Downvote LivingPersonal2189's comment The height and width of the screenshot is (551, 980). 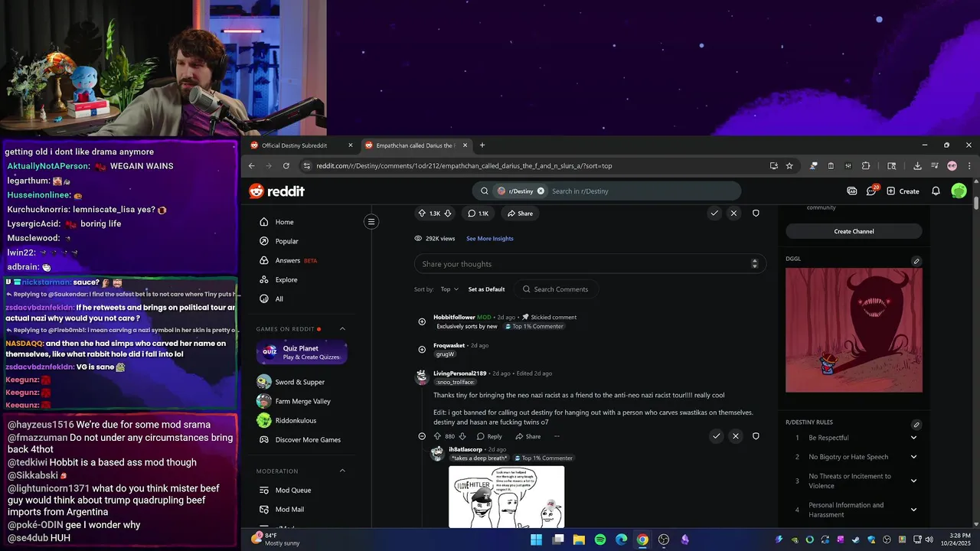[x=462, y=436]
